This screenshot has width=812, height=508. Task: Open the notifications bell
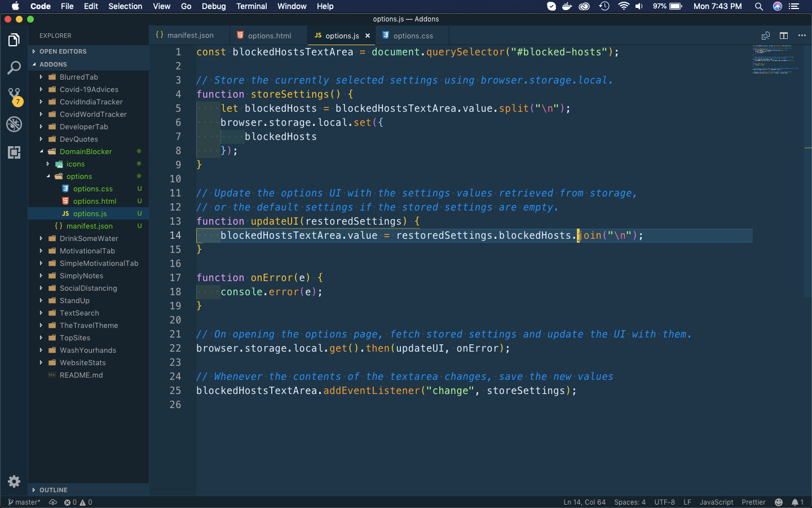click(797, 502)
